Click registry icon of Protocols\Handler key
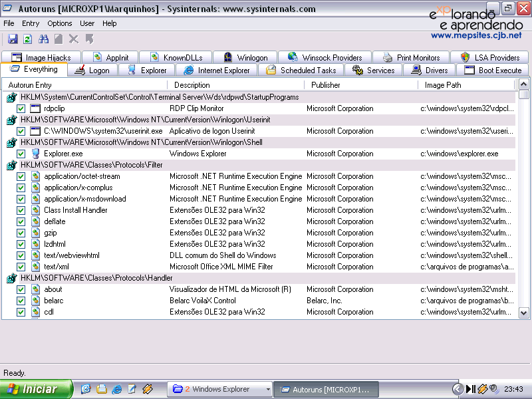The height and width of the screenshot is (399, 532). pos(11,278)
